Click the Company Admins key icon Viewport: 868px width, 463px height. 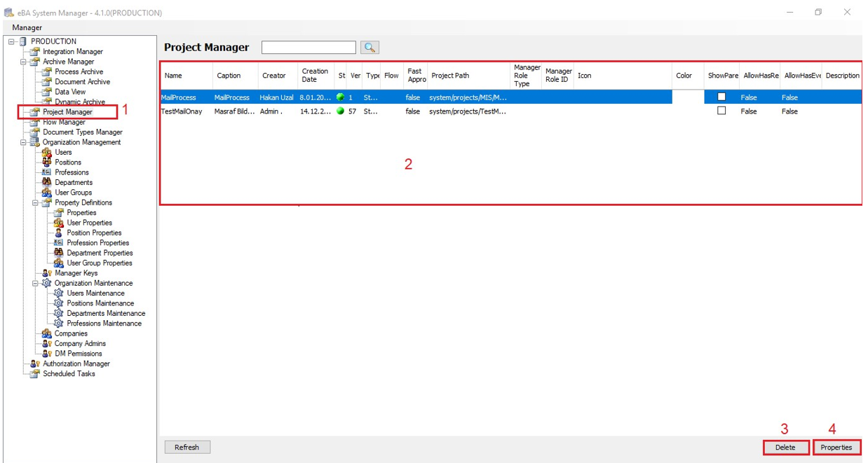click(47, 343)
